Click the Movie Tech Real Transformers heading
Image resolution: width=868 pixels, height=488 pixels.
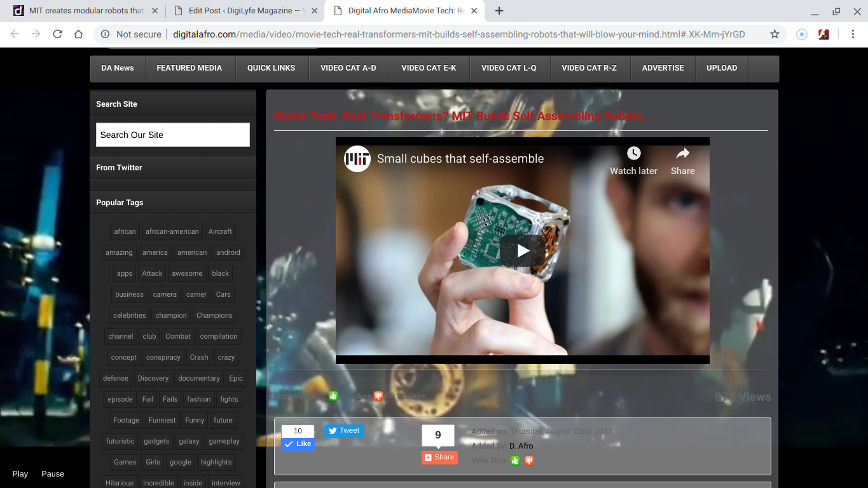464,116
